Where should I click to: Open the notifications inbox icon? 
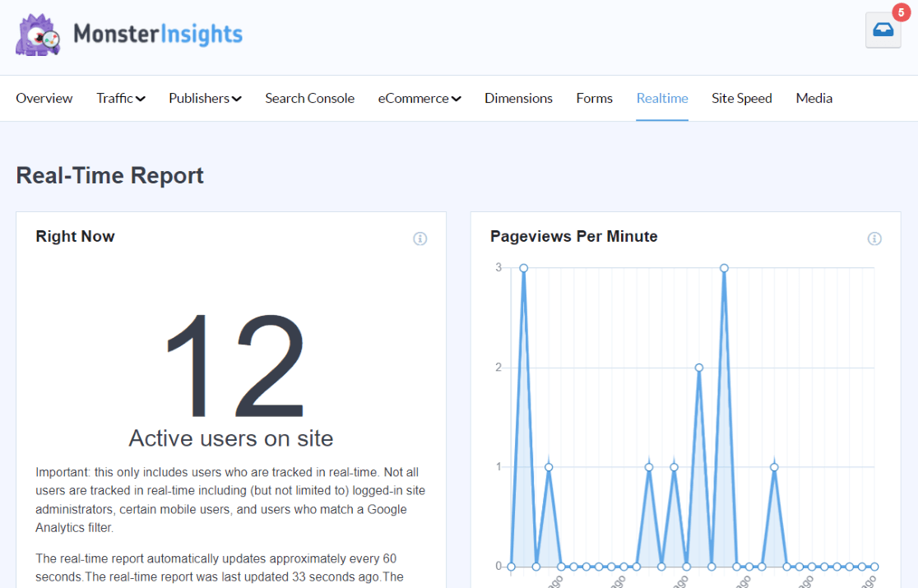click(x=883, y=30)
